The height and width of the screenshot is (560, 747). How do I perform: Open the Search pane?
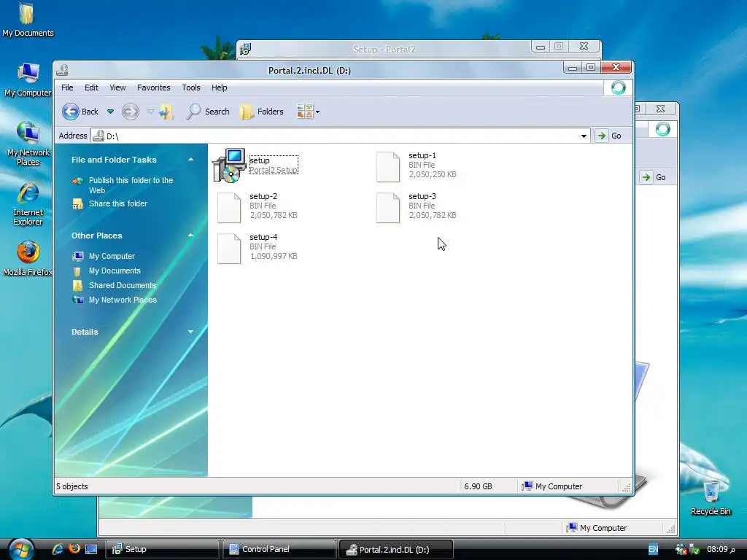(x=208, y=112)
